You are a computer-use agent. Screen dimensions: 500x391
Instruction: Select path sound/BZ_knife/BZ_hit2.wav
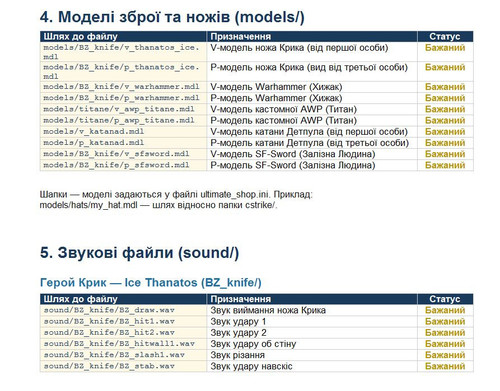click(109, 333)
